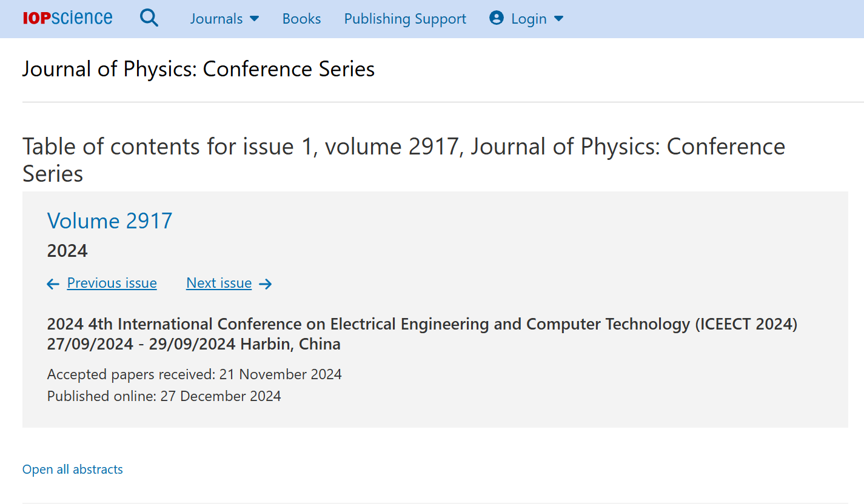
Task: Click the ICEECT 2024 conference title
Action: (422, 324)
